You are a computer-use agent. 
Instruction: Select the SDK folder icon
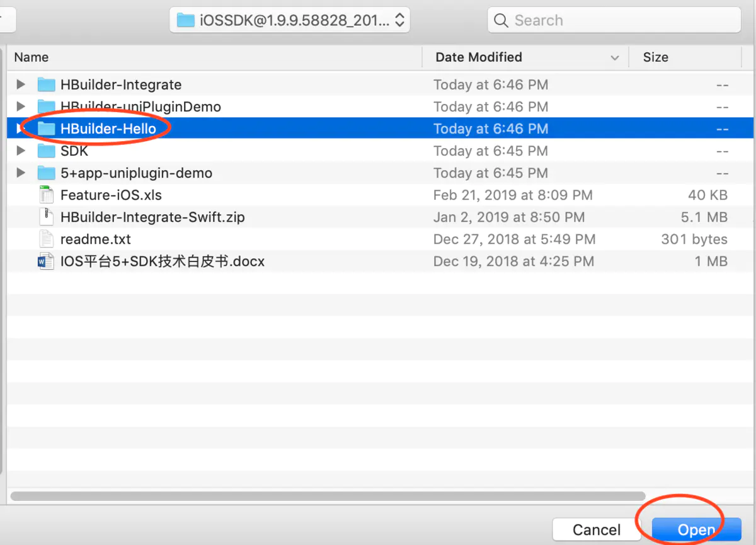pyautogui.click(x=46, y=151)
